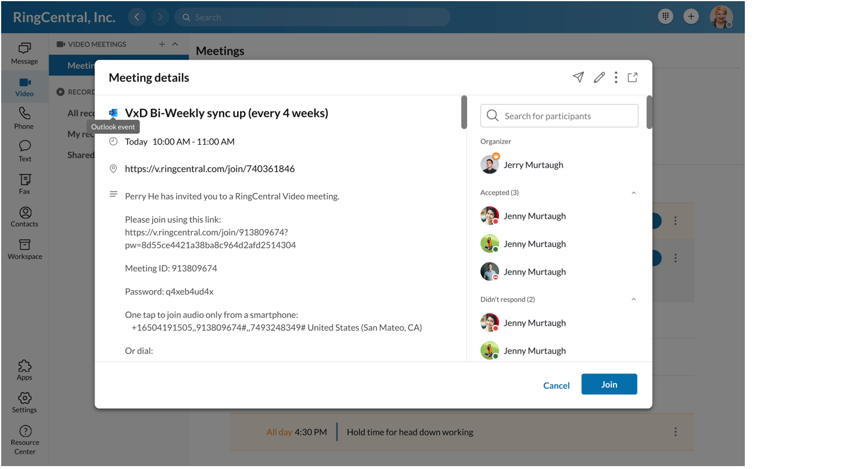The height and width of the screenshot is (469, 868).
Task: Open the dialpad icon in top bar
Action: 665,16
